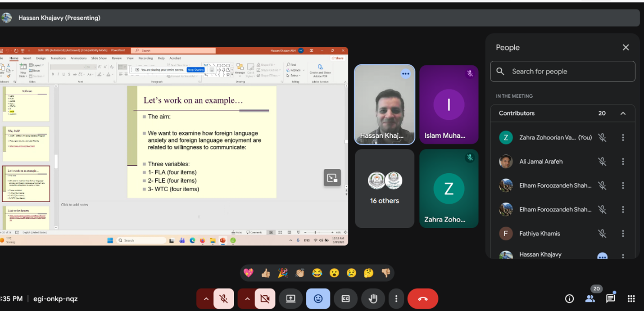The height and width of the screenshot is (311, 644).
Task: Open the present screen button
Action: point(290,299)
